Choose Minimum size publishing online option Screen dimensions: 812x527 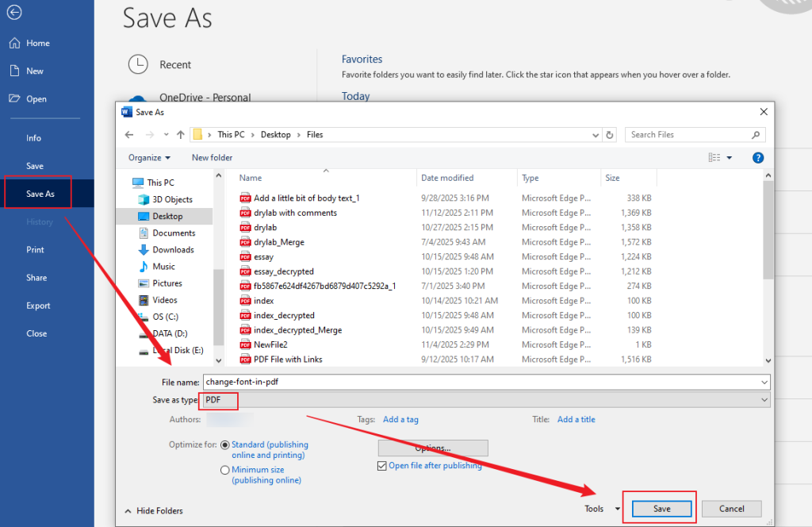(x=224, y=470)
